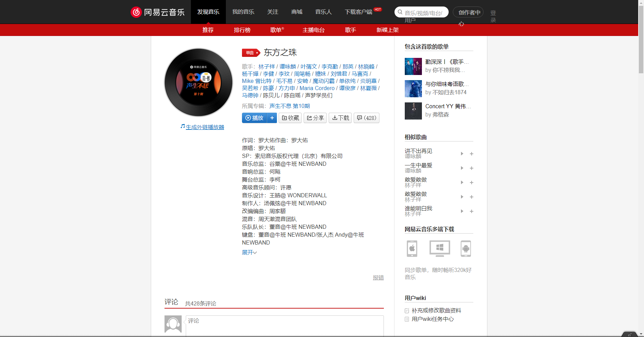Click the search magnifier icon

click(400, 12)
